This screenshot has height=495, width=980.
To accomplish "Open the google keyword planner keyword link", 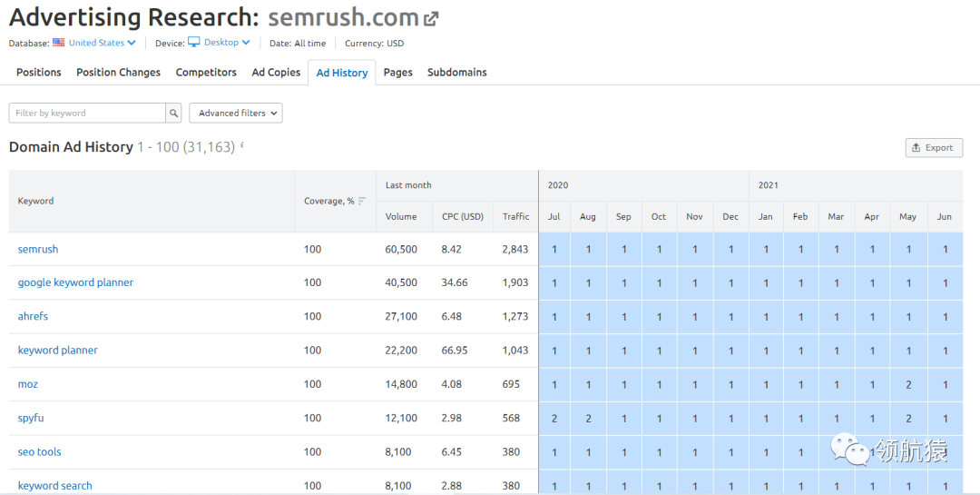I will [x=75, y=282].
